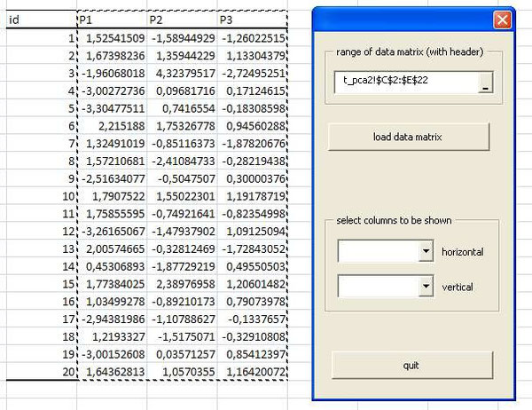Collapse dialog with the range selector button
Viewport: 532px width, 410px height.
pyautogui.click(x=486, y=82)
